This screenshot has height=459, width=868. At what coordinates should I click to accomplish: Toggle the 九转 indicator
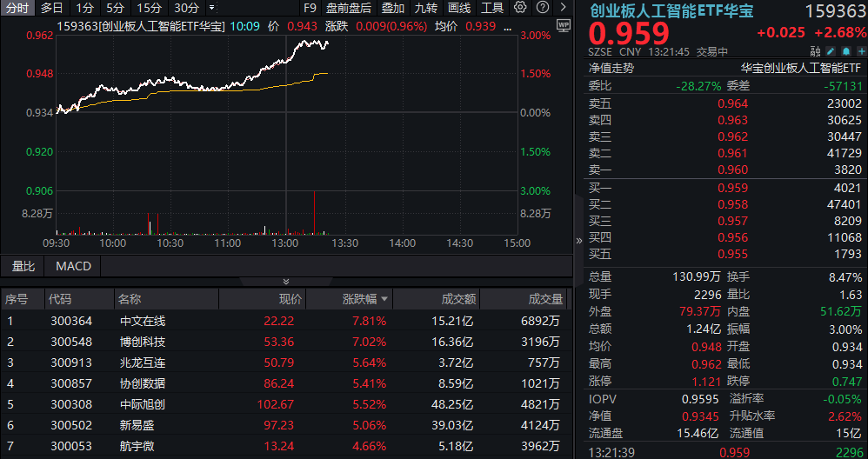(x=426, y=8)
